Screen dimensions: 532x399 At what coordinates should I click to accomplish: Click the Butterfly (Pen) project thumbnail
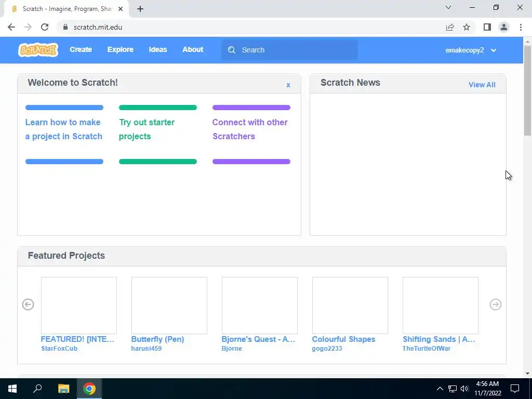(x=169, y=305)
